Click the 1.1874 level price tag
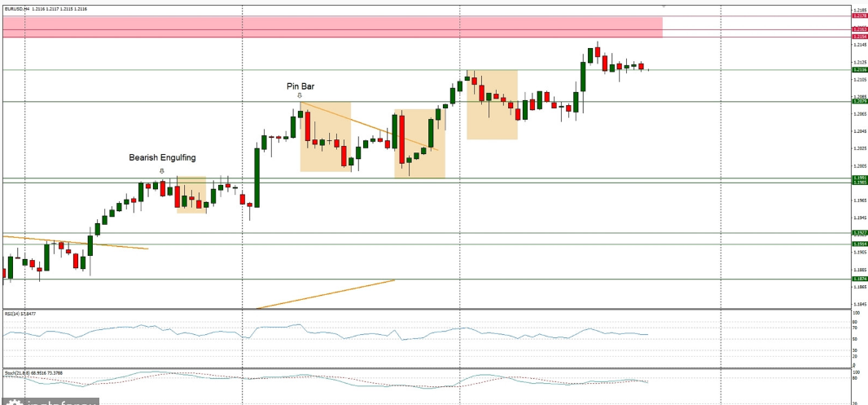Image resolution: width=868 pixels, height=405 pixels. 858,279
